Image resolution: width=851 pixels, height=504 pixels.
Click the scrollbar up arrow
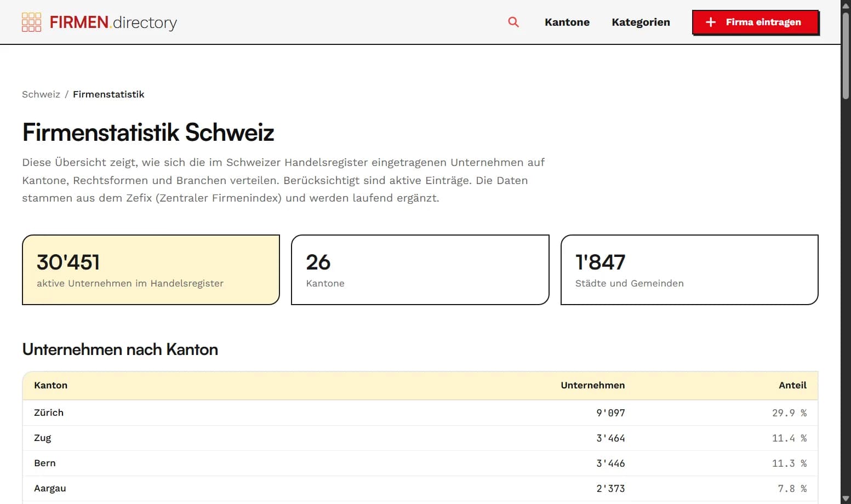[x=846, y=5]
